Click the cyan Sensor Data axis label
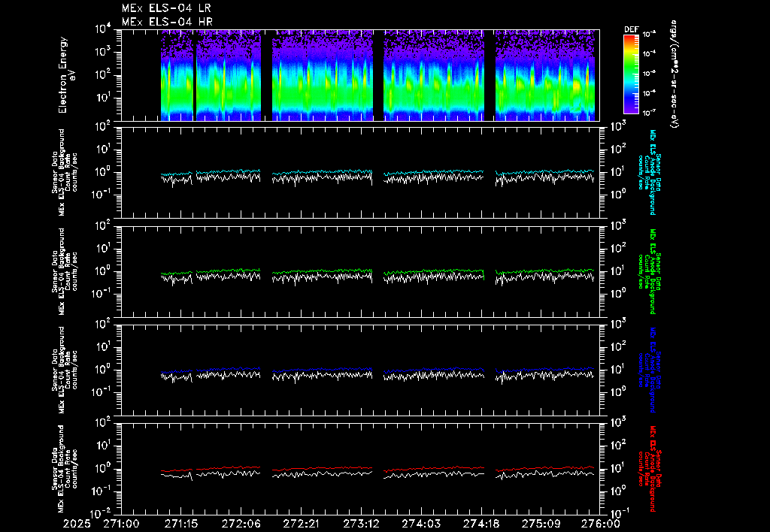This screenshot has height=532, width=770. [x=649, y=172]
